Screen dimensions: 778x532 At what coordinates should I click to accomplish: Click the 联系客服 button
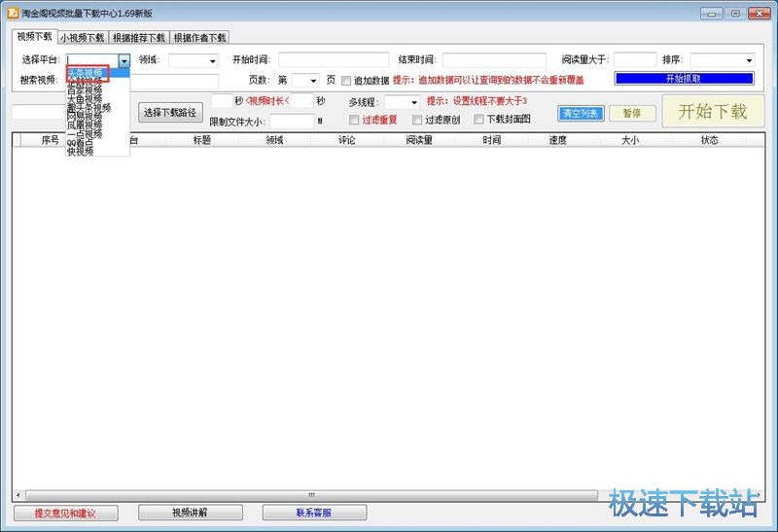pos(314,513)
